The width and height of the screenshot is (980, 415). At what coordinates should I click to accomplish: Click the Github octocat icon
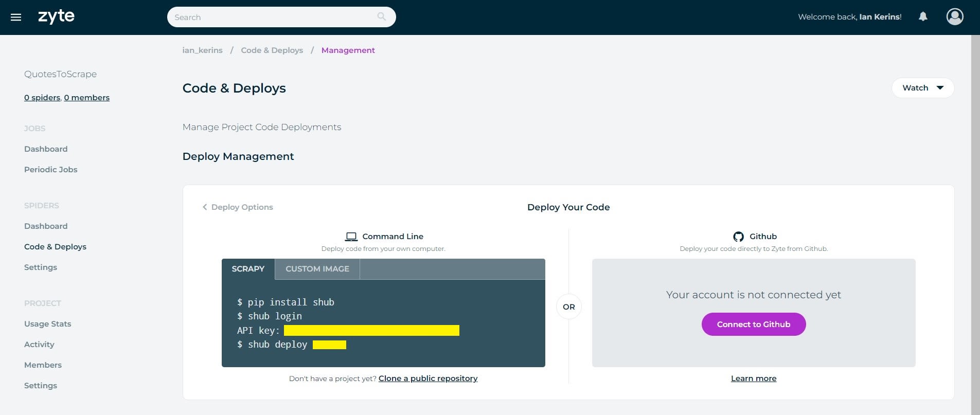pos(738,237)
